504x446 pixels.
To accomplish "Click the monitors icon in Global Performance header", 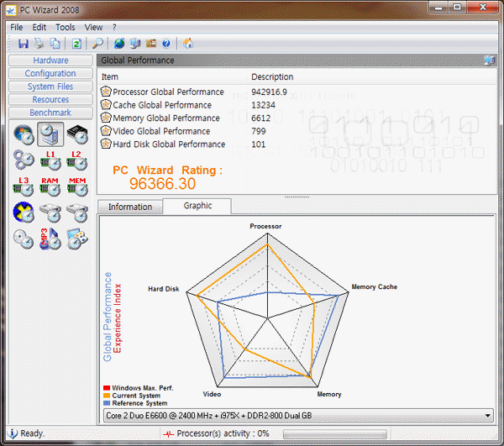I will (490, 60).
